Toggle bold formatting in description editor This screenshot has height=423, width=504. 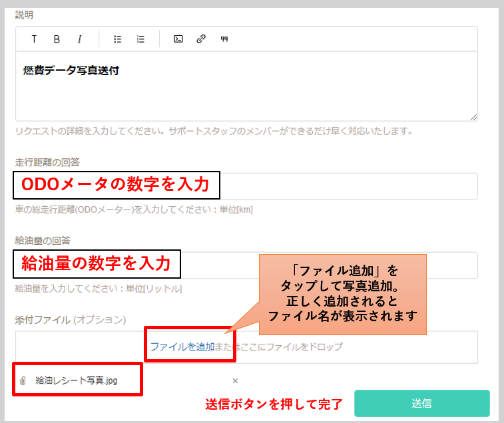57,39
